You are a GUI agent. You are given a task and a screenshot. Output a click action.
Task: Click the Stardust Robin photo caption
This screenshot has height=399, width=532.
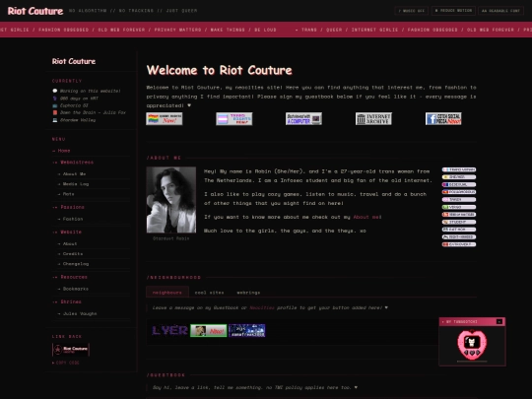(171, 238)
